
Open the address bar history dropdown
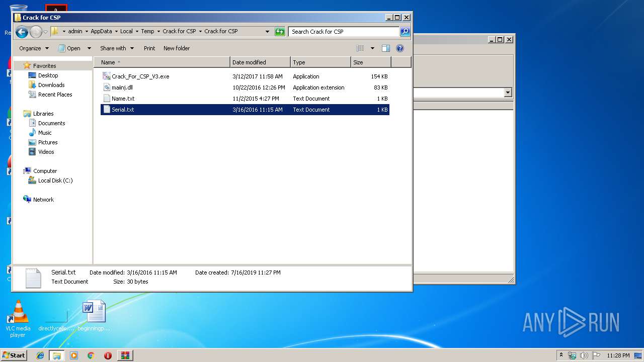click(x=267, y=32)
